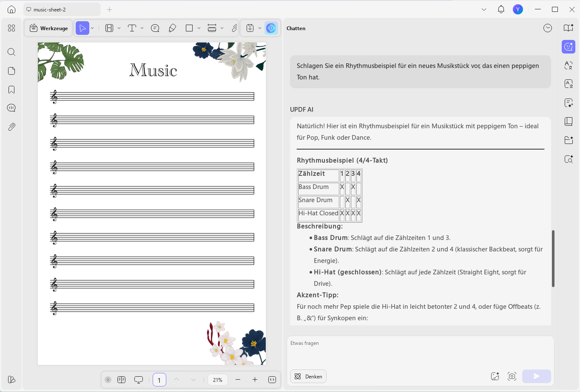Image resolution: width=580 pixels, height=392 pixels.
Task: Click the page number field showing 1
Action: [x=159, y=380]
